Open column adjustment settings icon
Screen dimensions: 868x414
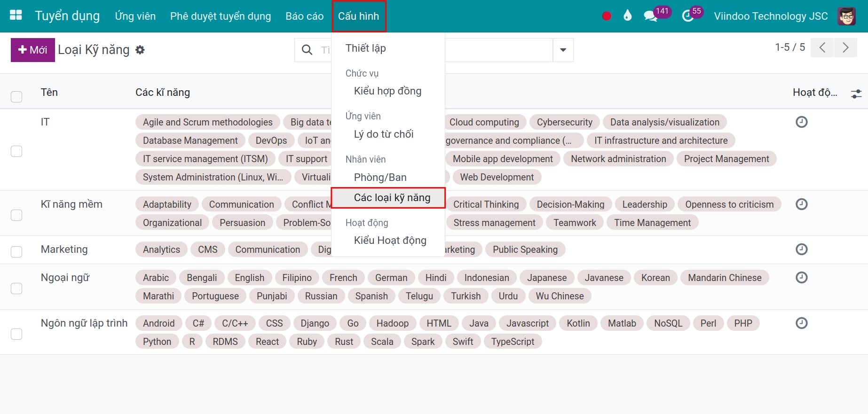coord(856,94)
